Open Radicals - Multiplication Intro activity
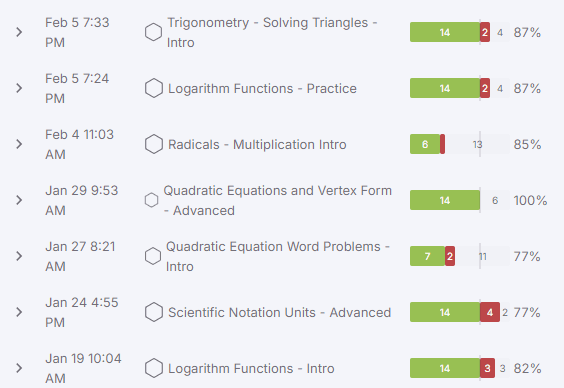 pos(257,145)
